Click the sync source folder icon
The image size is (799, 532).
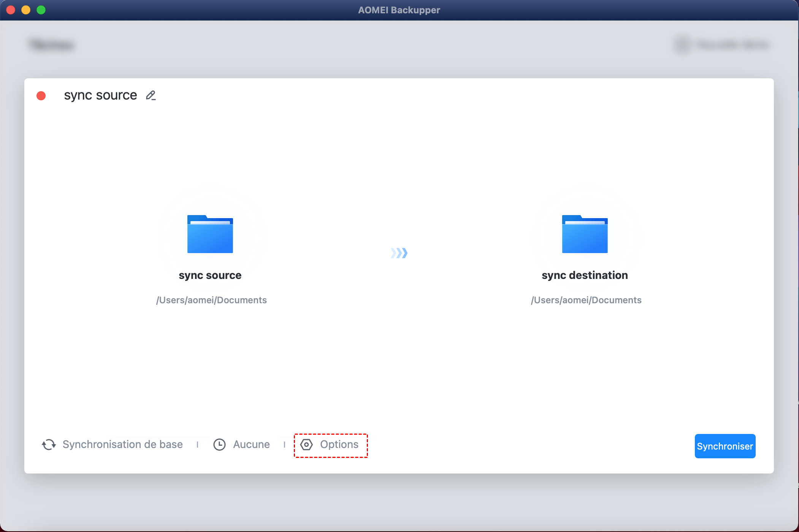[x=210, y=234]
